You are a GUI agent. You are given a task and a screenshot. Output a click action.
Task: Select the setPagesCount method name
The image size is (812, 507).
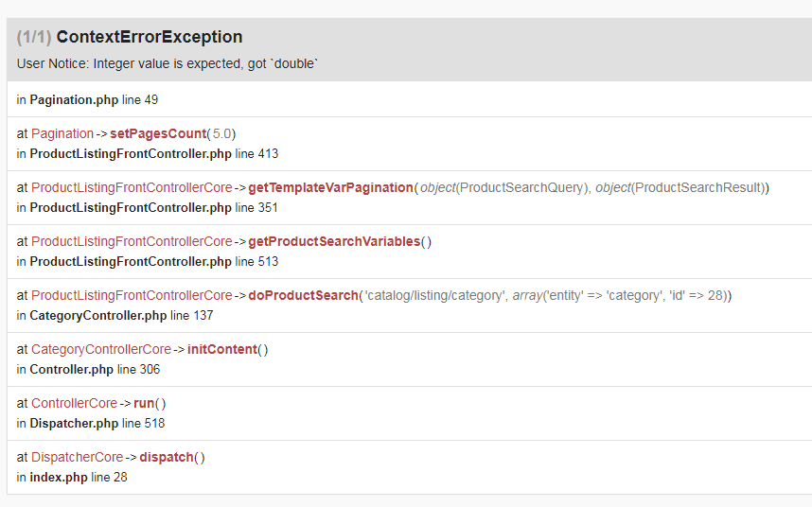coord(158,133)
